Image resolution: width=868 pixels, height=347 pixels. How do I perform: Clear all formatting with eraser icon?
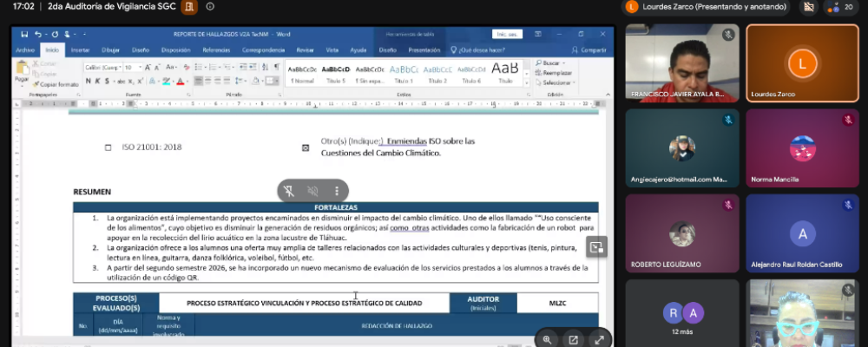(x=187, y=67)
